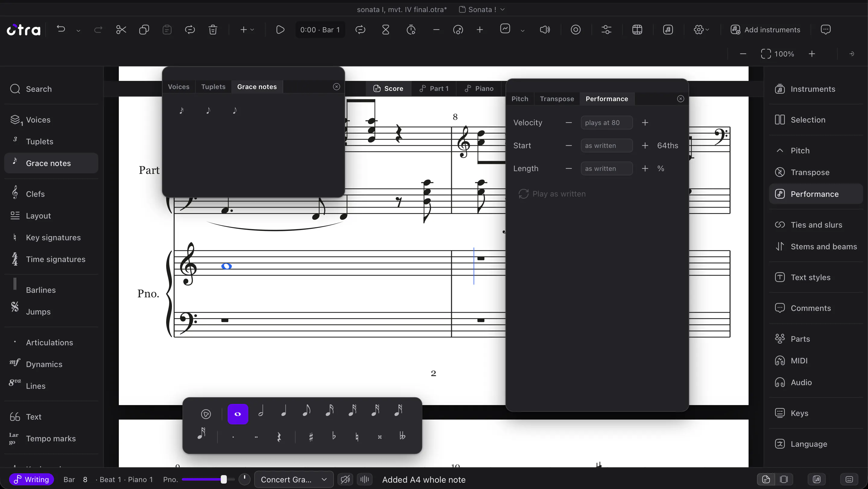Select the quarter note duration
868x489 pixels.
[x=284, y=411]
